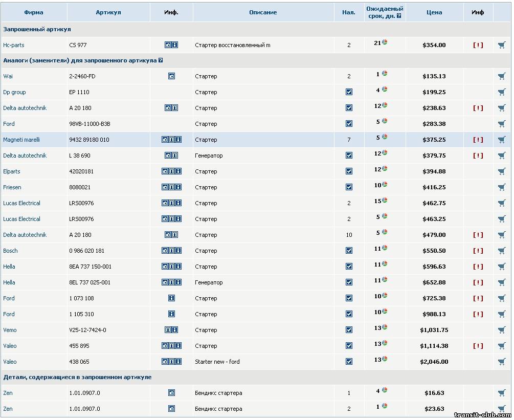The width and height of the screenshot is (514, 420).
Task: Click help icon beside 'Ожидаемый срок, дн.' header
Action: pos(398,16)
